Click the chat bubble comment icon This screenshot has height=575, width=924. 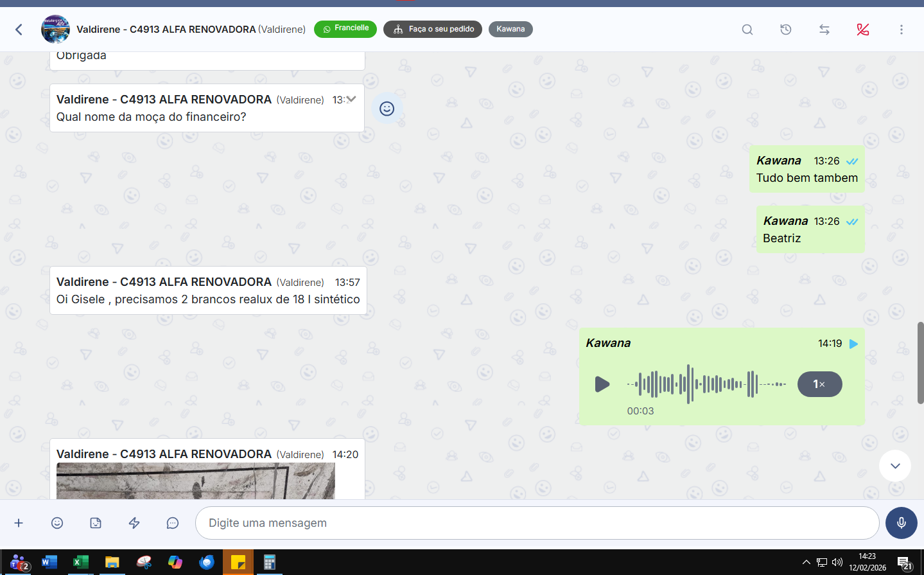tap(173, 523)
